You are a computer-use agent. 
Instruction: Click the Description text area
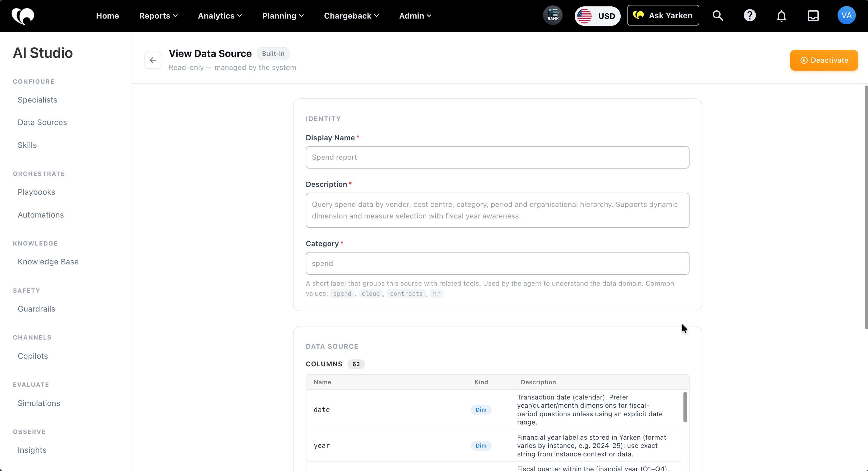[x=497, y=211]
